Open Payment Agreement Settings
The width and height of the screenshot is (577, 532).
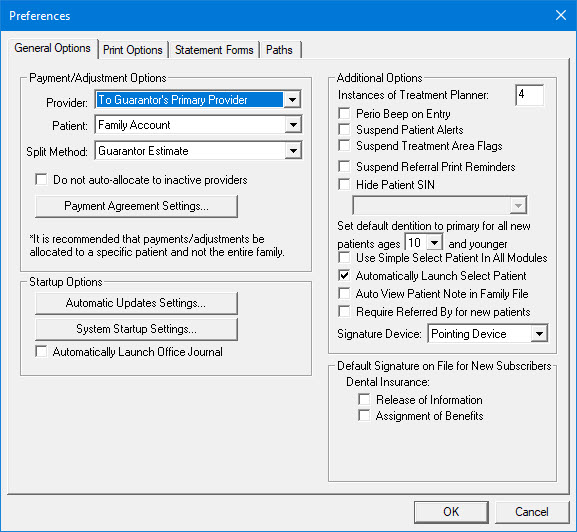coord(137,206)
